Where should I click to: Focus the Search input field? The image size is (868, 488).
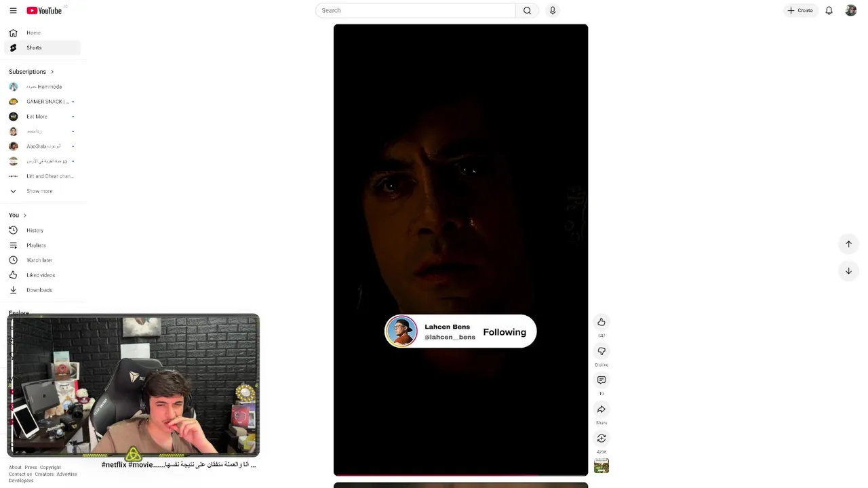pyautogui.click(x=415, y=10)
